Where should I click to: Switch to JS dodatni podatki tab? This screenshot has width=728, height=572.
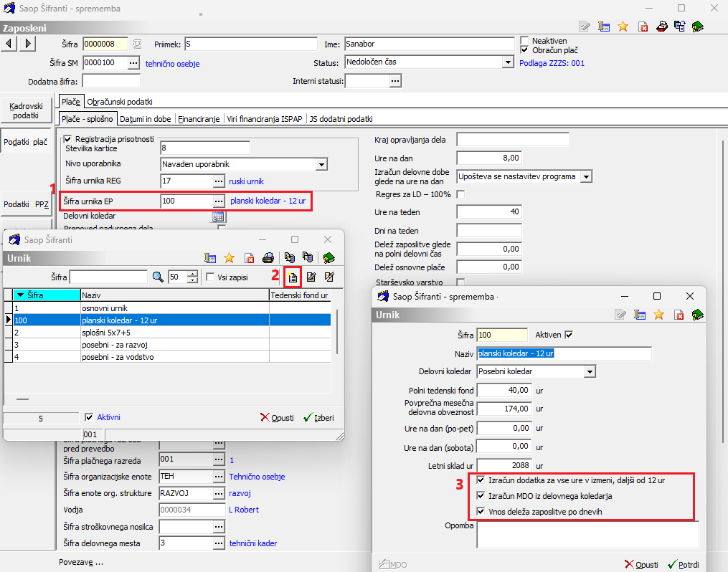coord(341,119)
